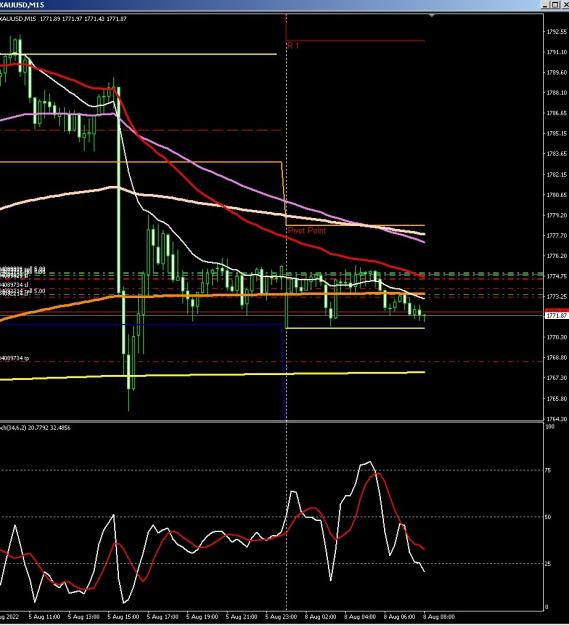This screenshot has height=625, width=569.
Task: Minimize the XAUUSD chart window
Action: pos(545,5)
